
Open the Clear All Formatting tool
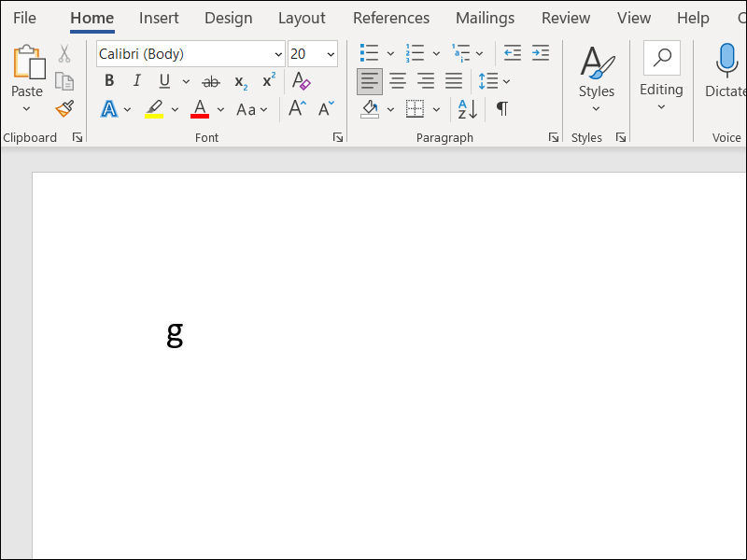pyautogui.click(x=301, y=82)
